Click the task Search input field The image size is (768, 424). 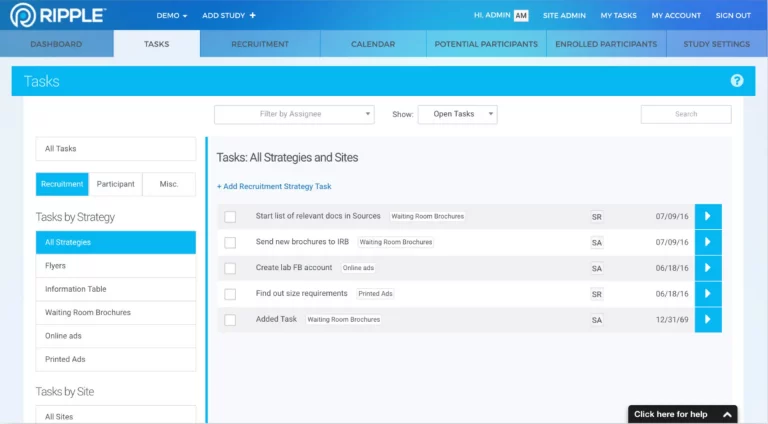tap(685, 114)
